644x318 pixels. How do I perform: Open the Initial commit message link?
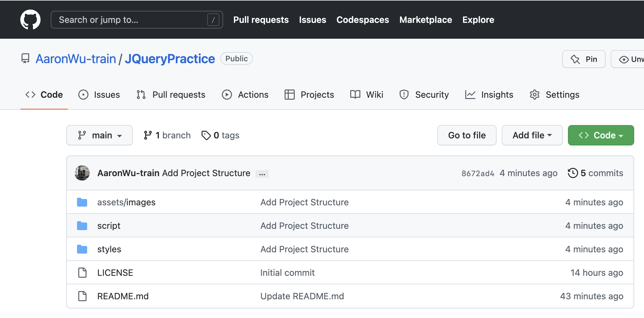(287, 273)
